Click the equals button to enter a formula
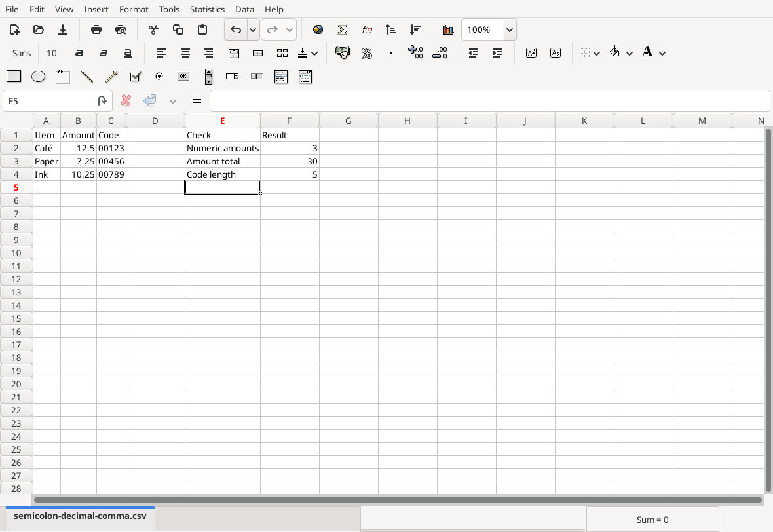Viewport: 773px width, 532px height. click(197, 101)
